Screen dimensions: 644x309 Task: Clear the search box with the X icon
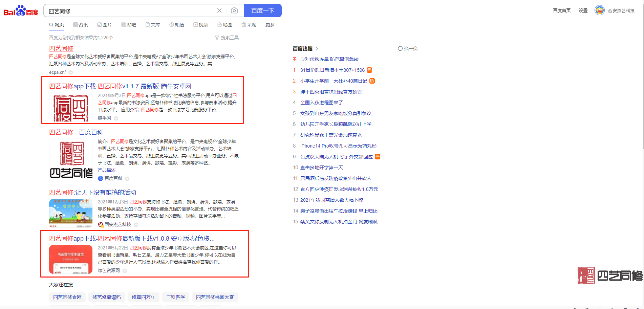[x=219, y=10]
